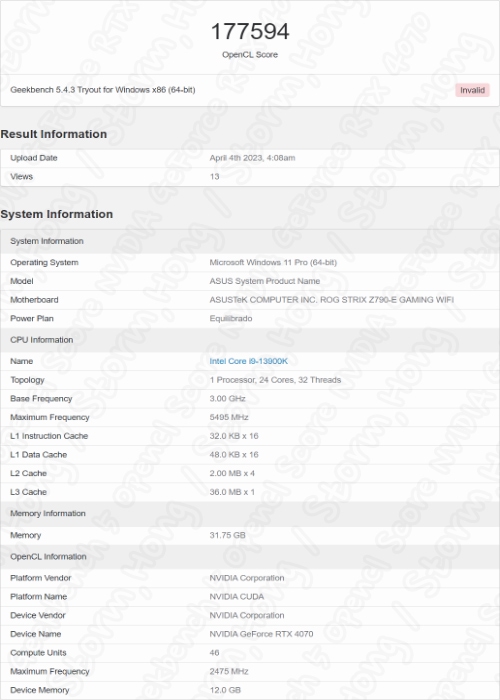Click the 'Upload Date' label
The height and width of the screenshot is (700, 500).
point(34,158)
